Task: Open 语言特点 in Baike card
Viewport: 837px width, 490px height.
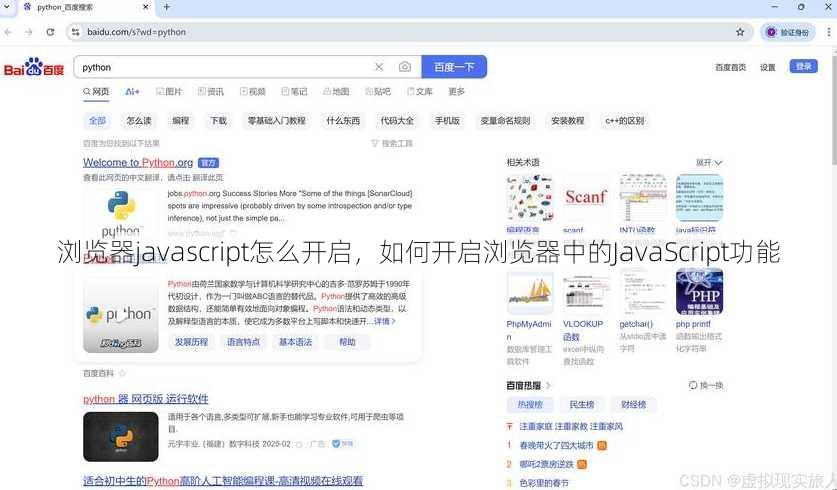Action: 243,342
